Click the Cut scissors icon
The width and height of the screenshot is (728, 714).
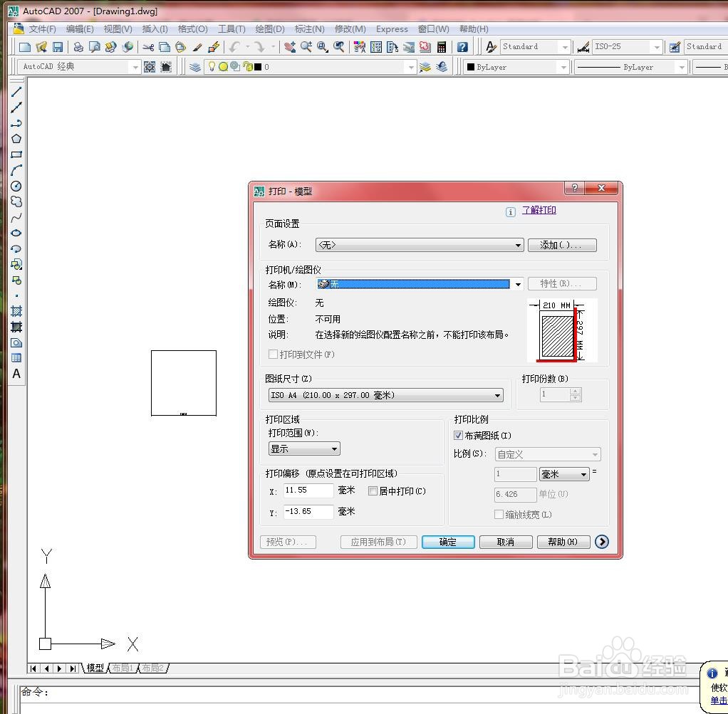(148, 47)
